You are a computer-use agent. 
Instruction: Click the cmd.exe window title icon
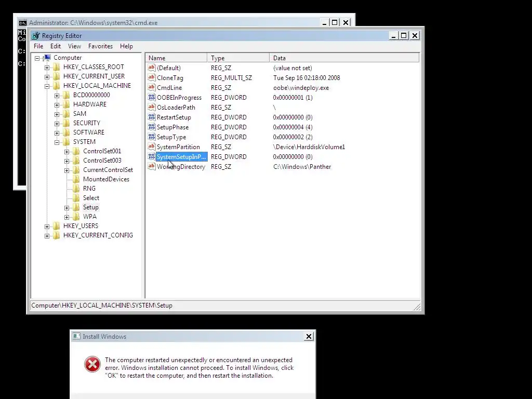23,23
